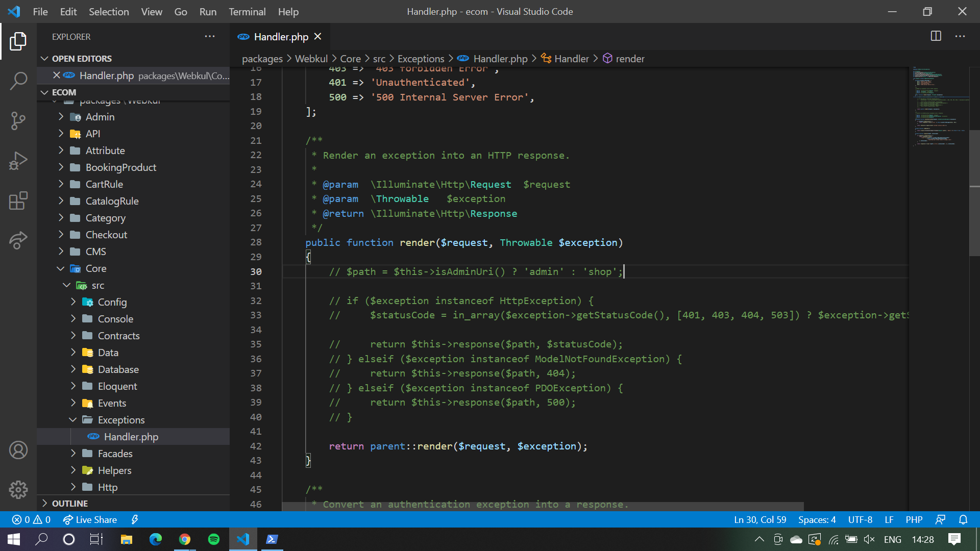
Task: Close the Handler.php editor tab
Action: point(317,37)
